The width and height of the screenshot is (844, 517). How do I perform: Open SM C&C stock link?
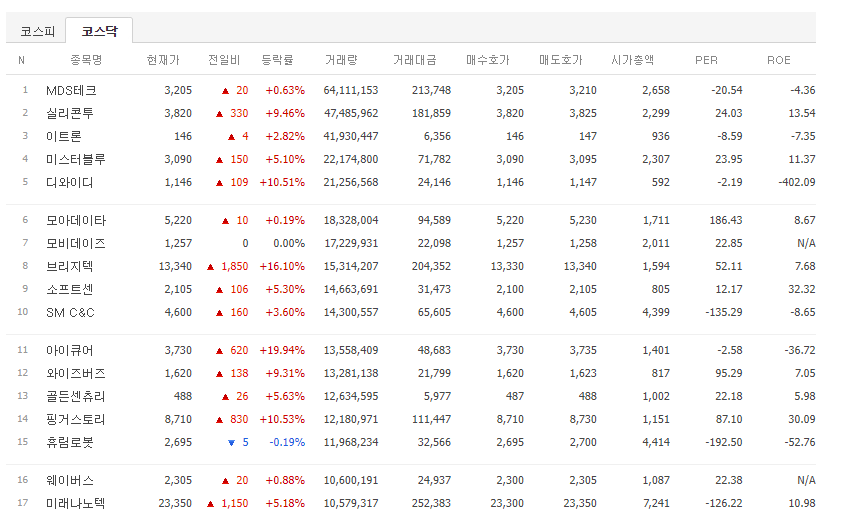(71, 312)
